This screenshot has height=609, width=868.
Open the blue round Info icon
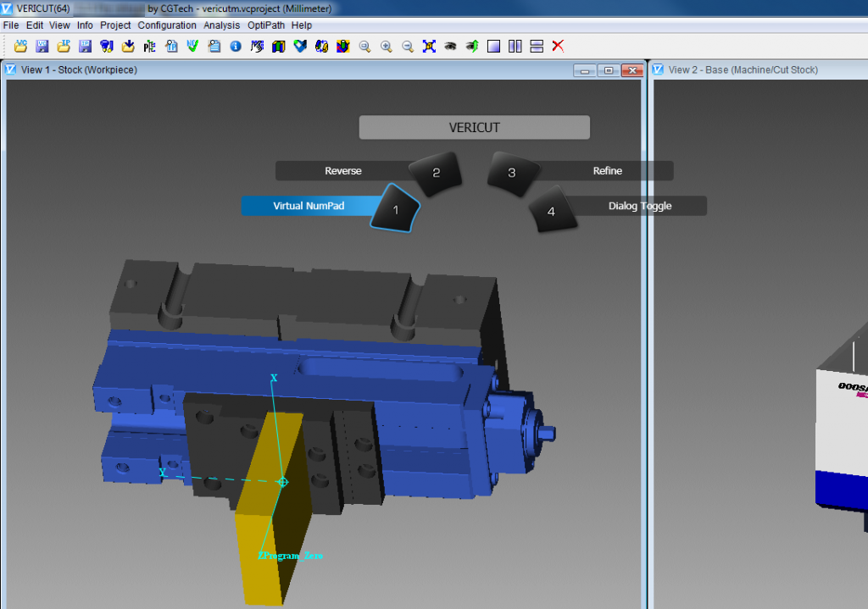tap(236, 47)
